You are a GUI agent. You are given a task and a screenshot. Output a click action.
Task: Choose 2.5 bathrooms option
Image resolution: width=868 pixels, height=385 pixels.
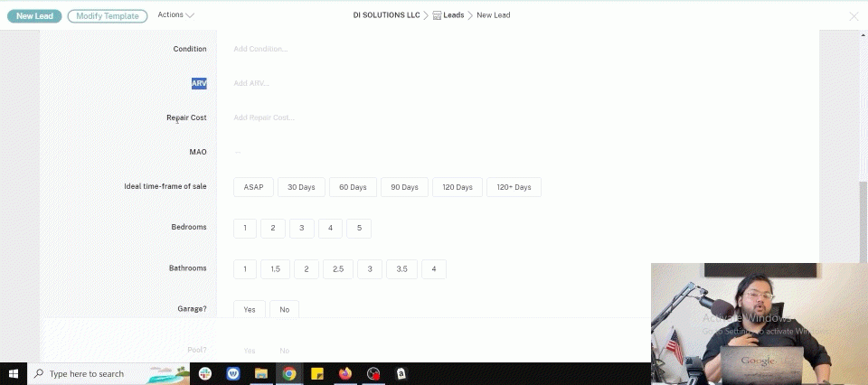[337, 269]
